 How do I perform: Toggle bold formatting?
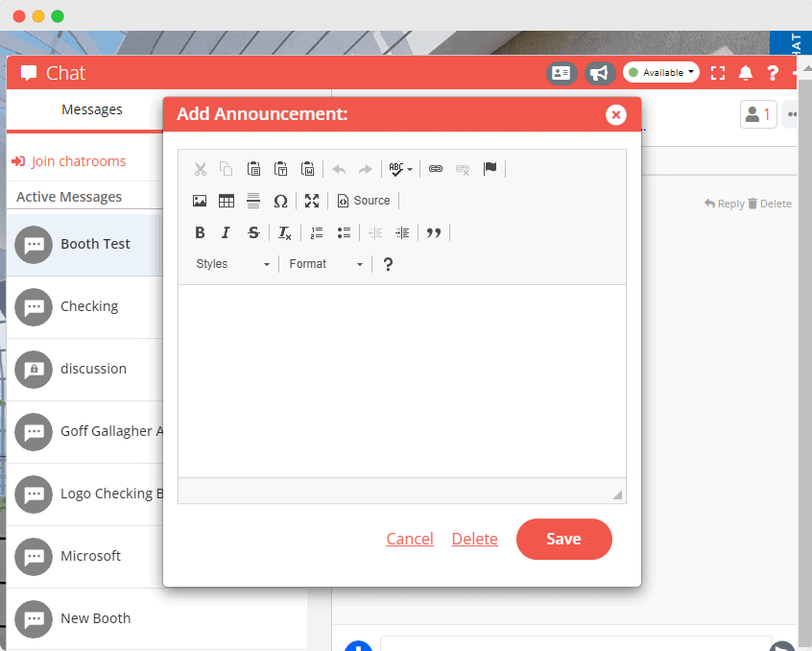click(x=200, y=232)
